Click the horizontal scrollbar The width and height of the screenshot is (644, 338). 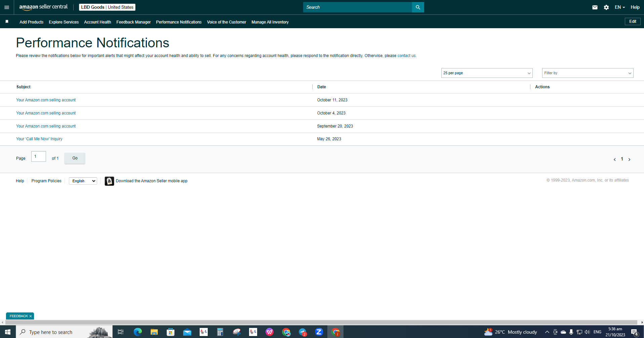(321, 323)
